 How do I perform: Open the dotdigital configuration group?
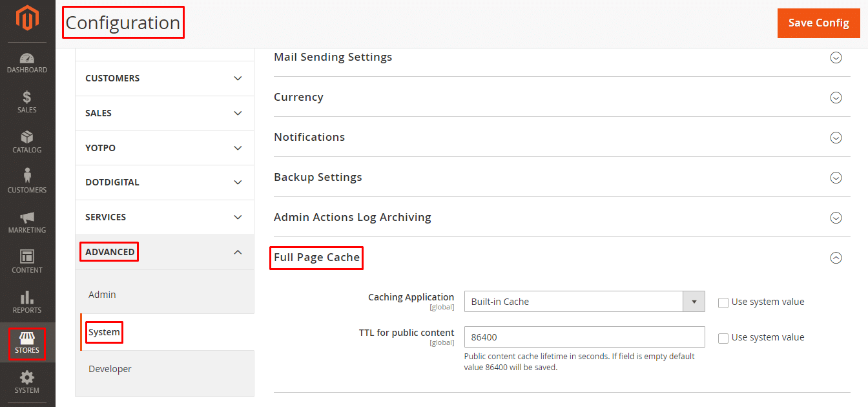coord(164,182)
